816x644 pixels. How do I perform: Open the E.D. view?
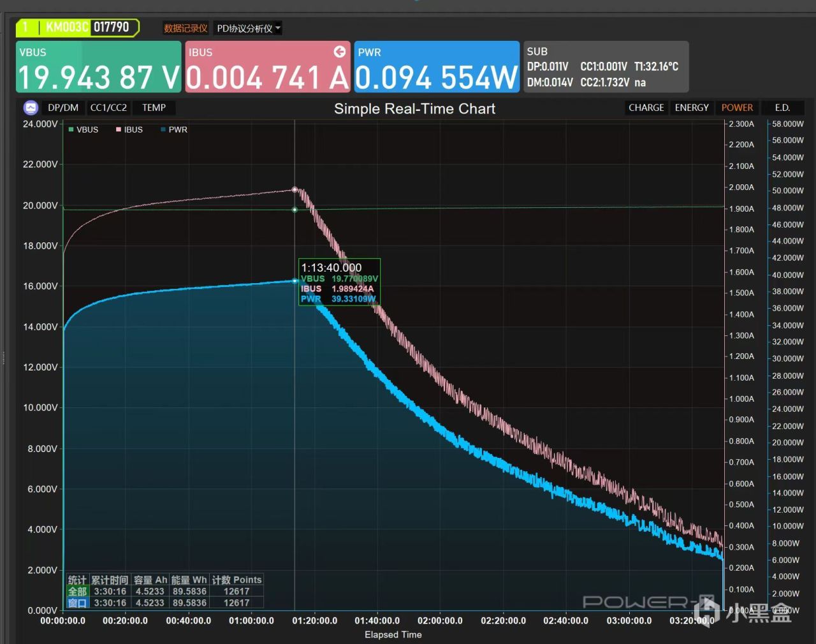pyautogui.click(x=782, y=108)
